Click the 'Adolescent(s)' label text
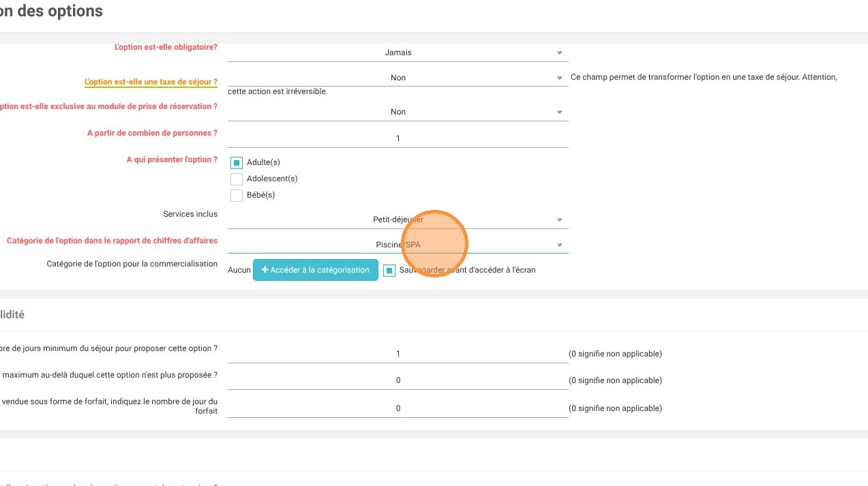Image resolution: width=868 pixels, height=486 pixels. pos(272,179)
